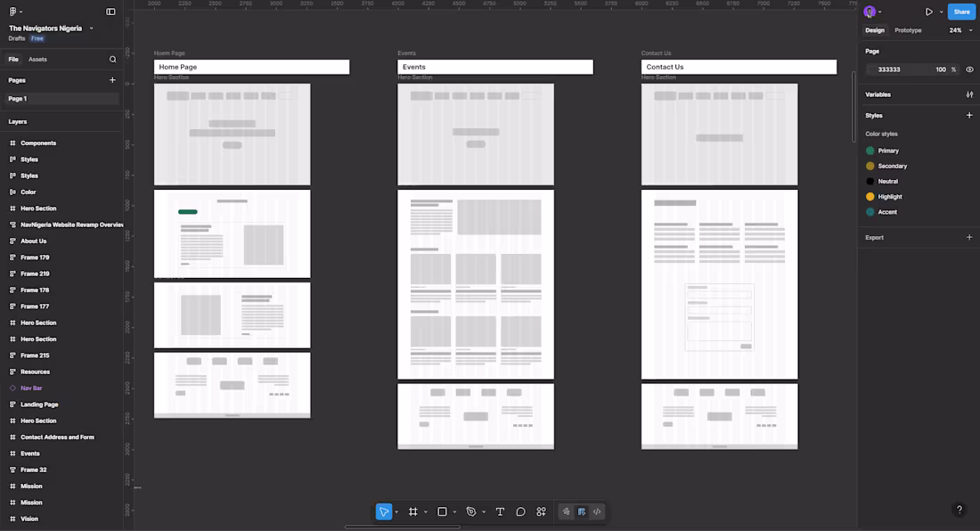Image resolution: width=980 pixels, height=531 pixels.
Task: Select the Nav Bar layer
Action: 31,388
